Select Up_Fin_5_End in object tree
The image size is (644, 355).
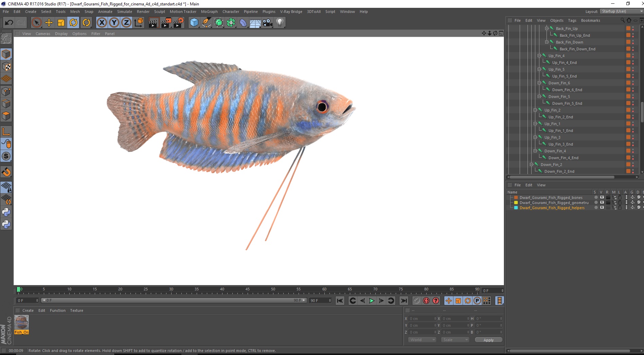point(564,76)
